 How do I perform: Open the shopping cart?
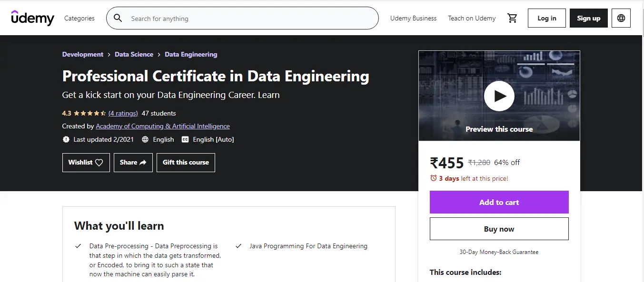(512, 18)
